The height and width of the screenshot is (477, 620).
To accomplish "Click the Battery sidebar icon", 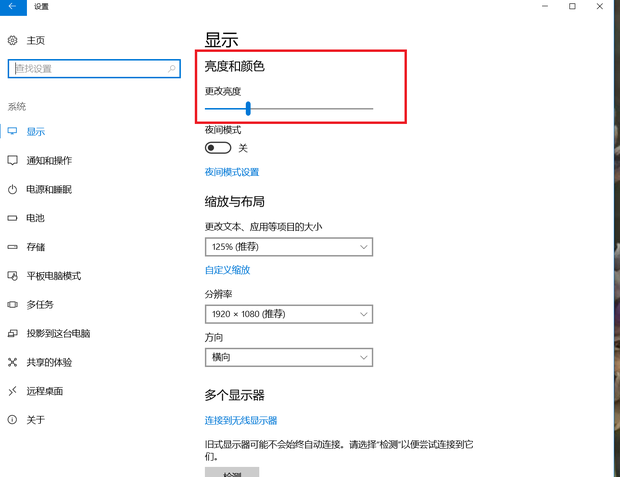I will [x=13, y=218].
